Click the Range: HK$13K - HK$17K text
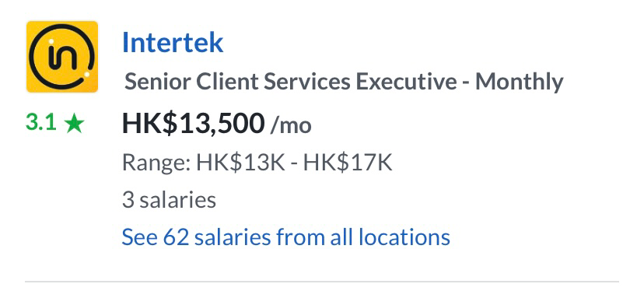 point(257,163)
